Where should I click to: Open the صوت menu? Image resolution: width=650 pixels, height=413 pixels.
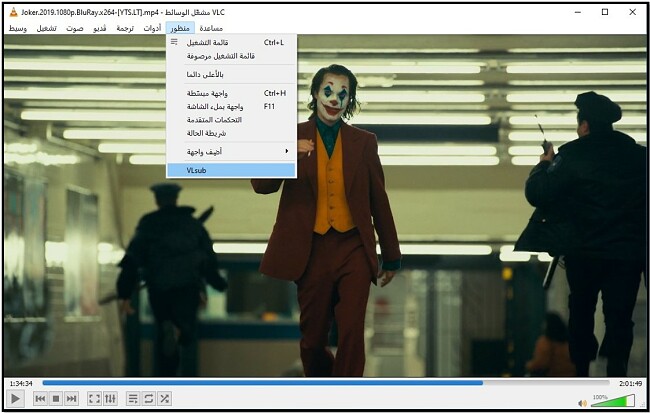75,28
